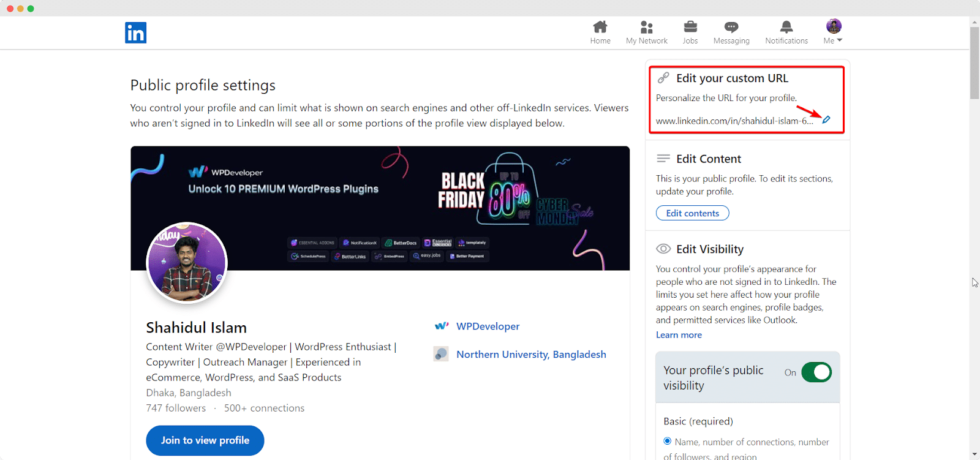Select the Basic (required) radio option
The width and height of the screenshot is (980, 460).
(x=668, y=441)
